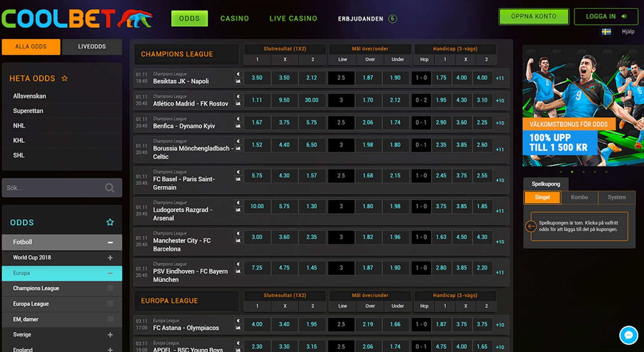
Task: Expand World Cup 2018 category
Action: (110, 258)
